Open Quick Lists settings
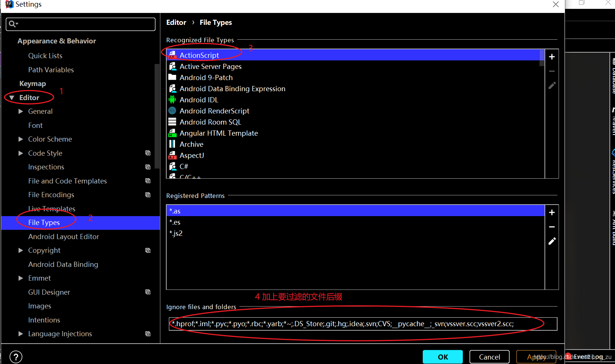Viewport: 615px width, 364px height. pos(45,56)
